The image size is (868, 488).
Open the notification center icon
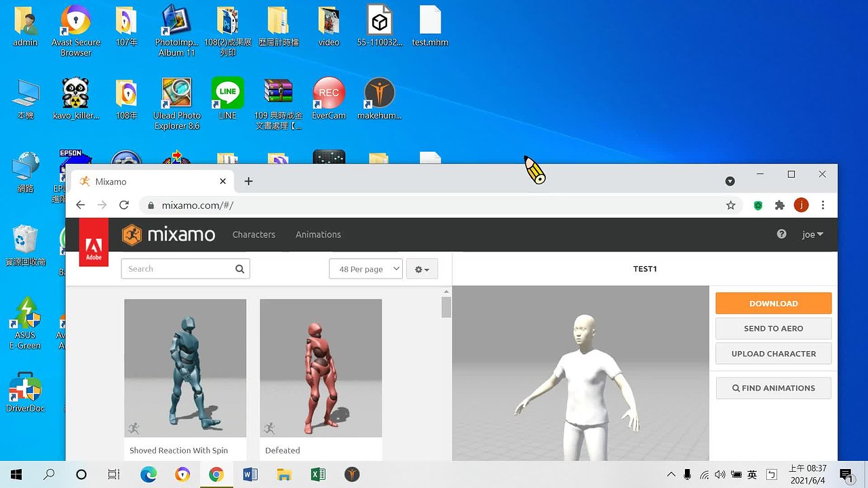point(846,474)
